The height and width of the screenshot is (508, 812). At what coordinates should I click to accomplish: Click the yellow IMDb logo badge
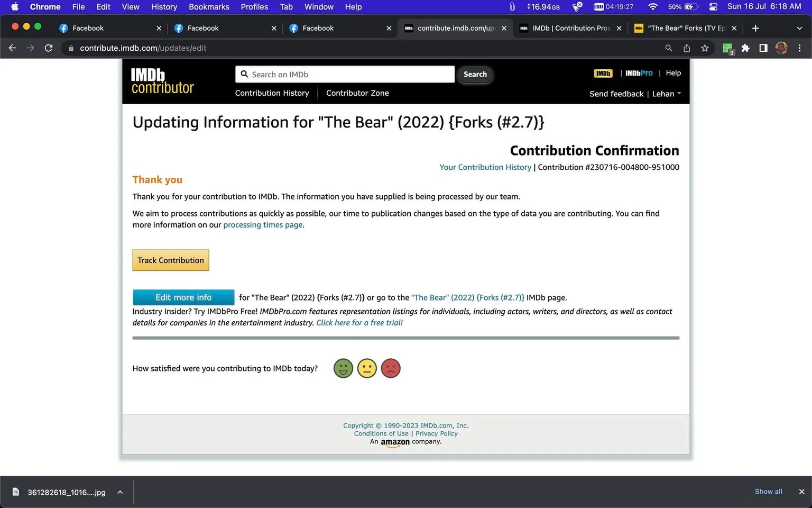coord(603,74)
